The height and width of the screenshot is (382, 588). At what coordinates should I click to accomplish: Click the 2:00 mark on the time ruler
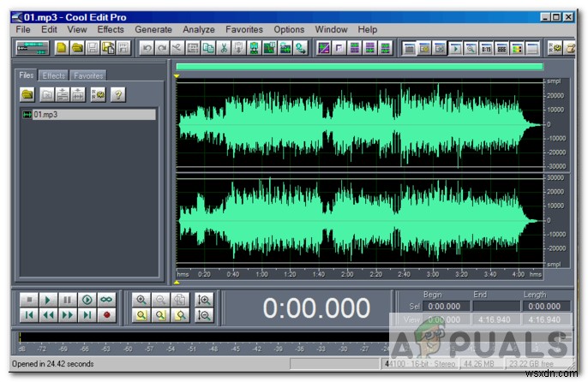pyautogui.click(x=347, y=274)
